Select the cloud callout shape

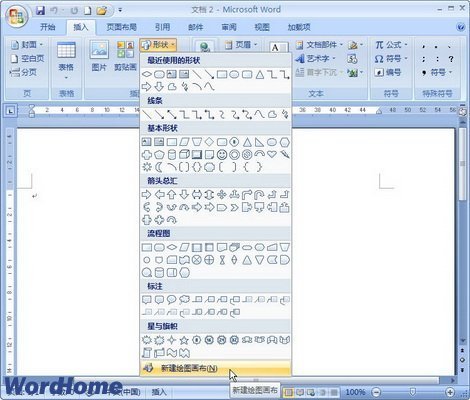(x=184, y=300)
